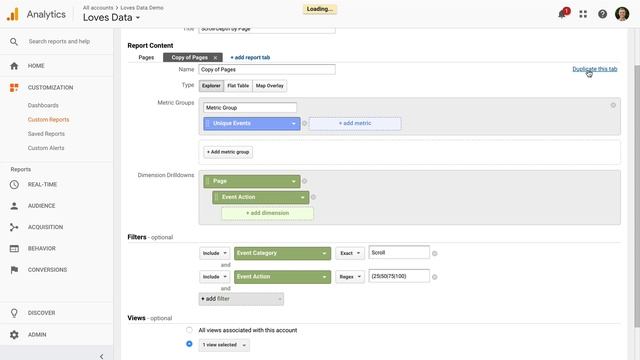Remove the Unique Events metric
This screenshot has width=640, height=360.
(304, 123)
